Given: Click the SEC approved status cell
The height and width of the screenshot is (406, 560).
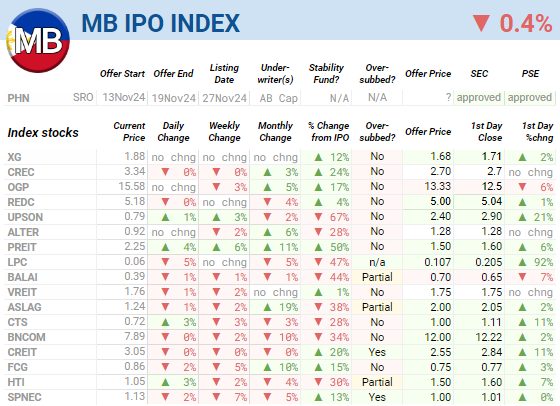Looking at the screenshot, I should (479, 97).
